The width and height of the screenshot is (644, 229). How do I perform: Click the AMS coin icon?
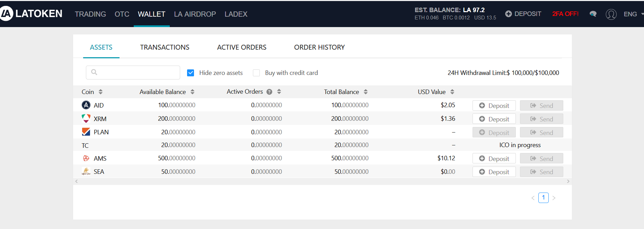tap(86, 158)
